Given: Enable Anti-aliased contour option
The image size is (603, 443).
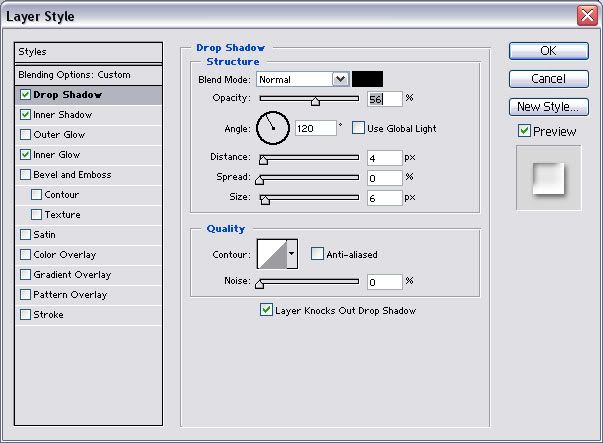Looking at the screenshot, I should pyautogui.click(x=317, y=254).
